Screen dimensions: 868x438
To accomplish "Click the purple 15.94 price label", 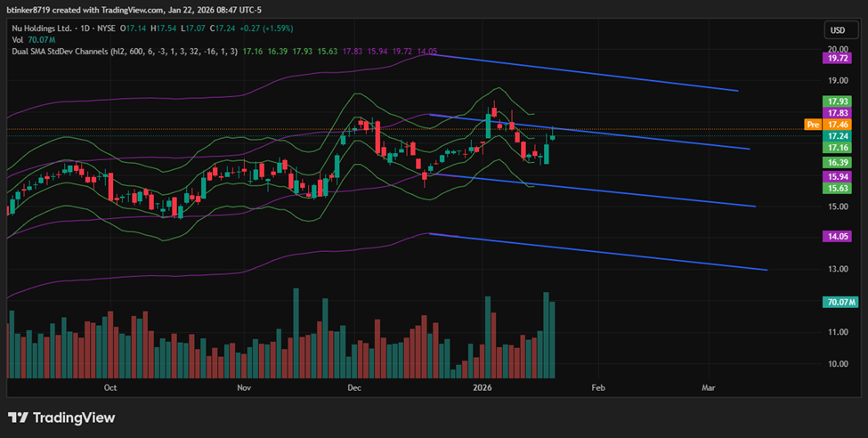I will 839,177.
